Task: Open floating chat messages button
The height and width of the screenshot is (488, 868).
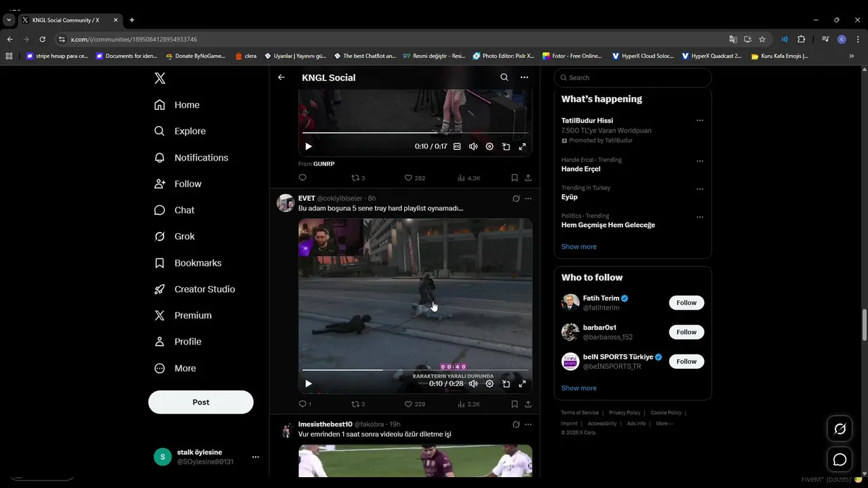Action: pos(840,460)
